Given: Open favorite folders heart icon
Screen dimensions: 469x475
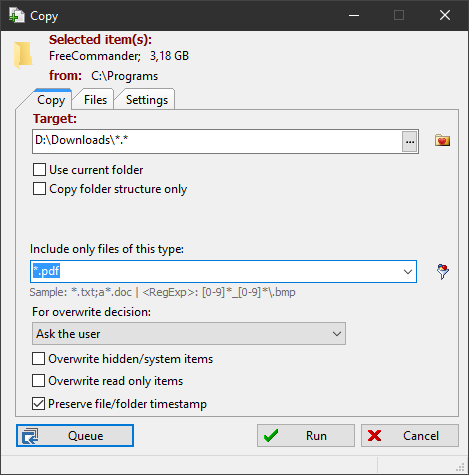Looking at the screenshot, I should pos(442,140).
